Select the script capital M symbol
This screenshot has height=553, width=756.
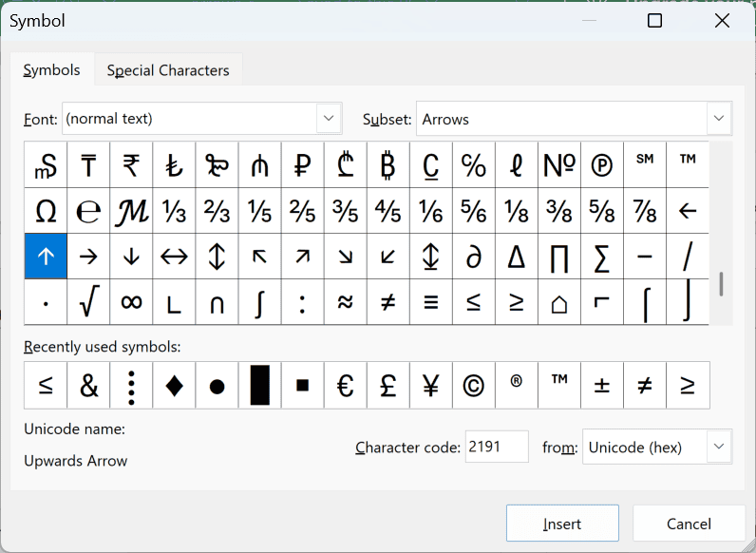tap(131, 211)
